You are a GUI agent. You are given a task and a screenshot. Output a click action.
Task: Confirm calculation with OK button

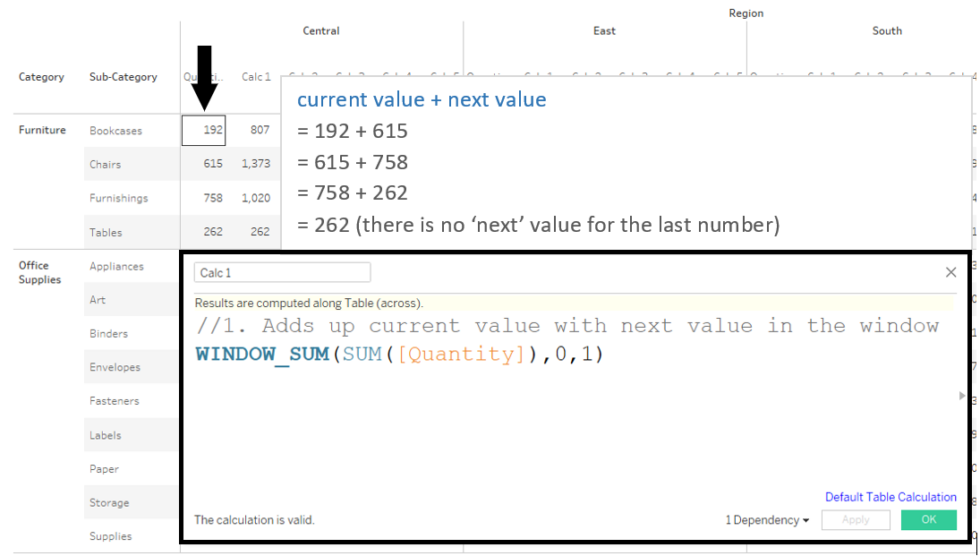(x=929, y=520)
